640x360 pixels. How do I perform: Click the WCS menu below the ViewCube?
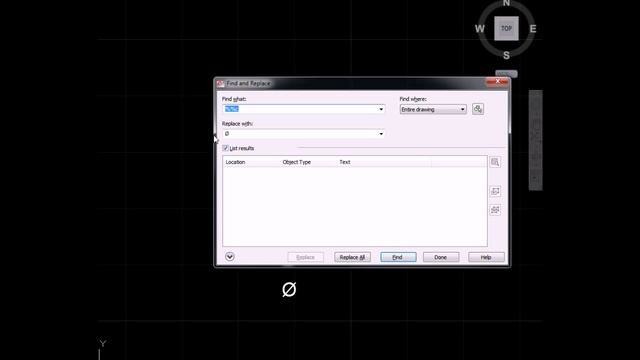pyautogui.click(x=506, y=74)
